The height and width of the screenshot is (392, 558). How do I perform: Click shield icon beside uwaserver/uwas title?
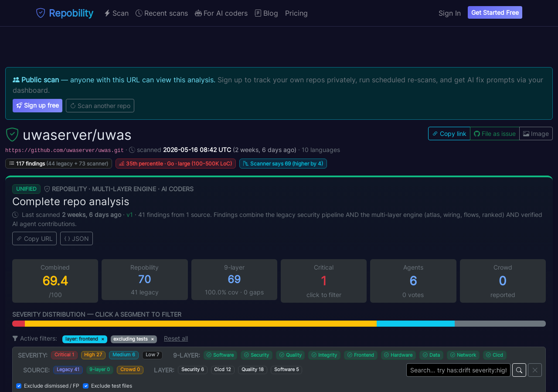pos(12,135)
